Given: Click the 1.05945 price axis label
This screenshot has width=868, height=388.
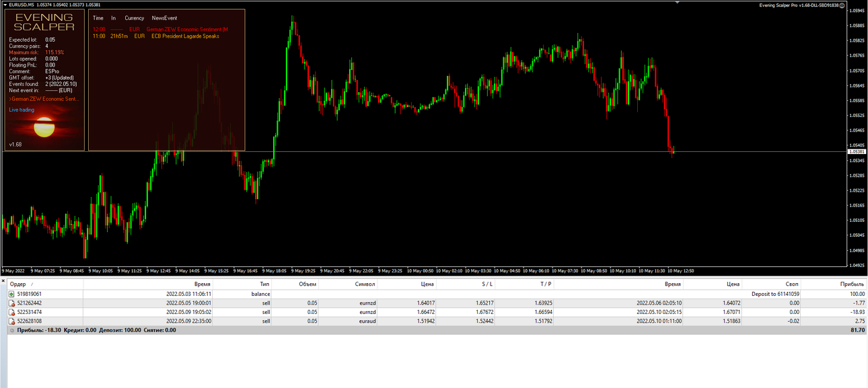Looking at the screenshot, I should click(857, 10).
